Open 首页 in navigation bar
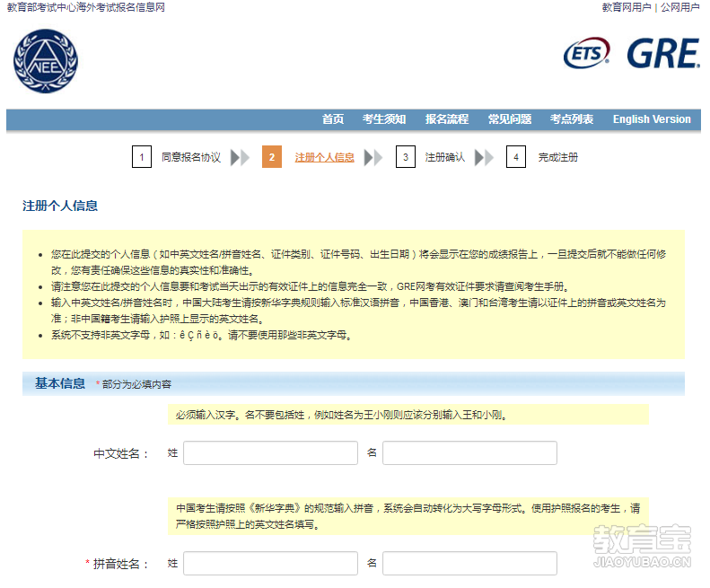Screen dimensions: 710x588 pyautogui.click(x=333, y=119)
